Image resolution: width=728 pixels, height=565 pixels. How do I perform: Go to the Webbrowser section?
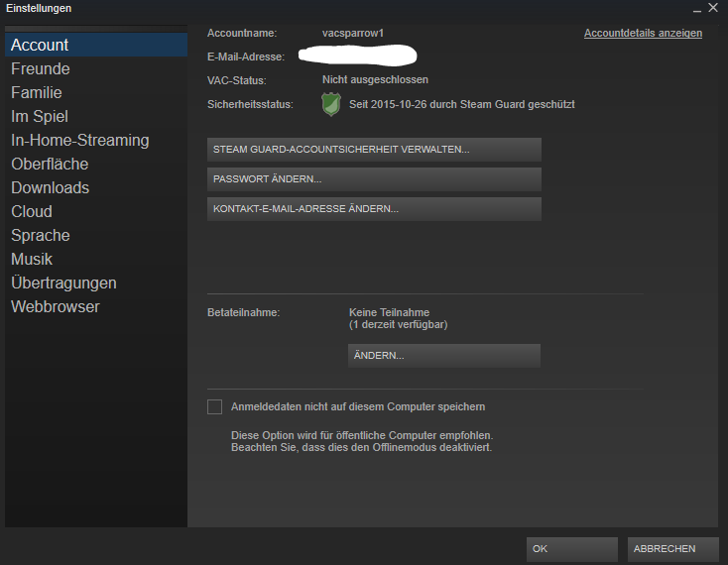[x=96, y=306]
